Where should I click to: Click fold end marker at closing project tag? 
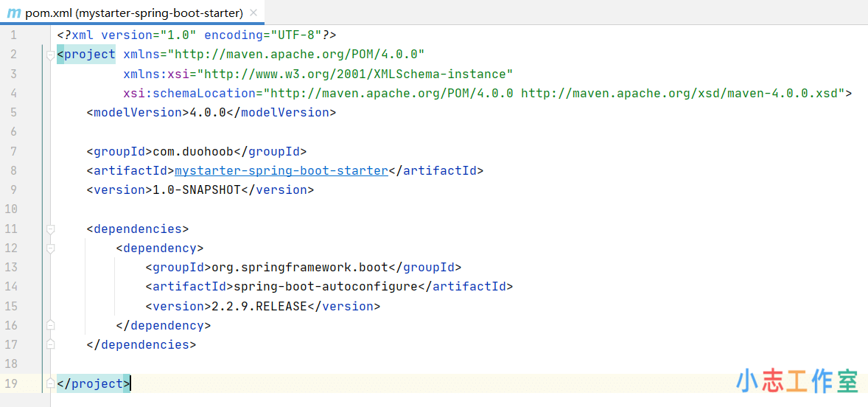(x=50, y=383)
